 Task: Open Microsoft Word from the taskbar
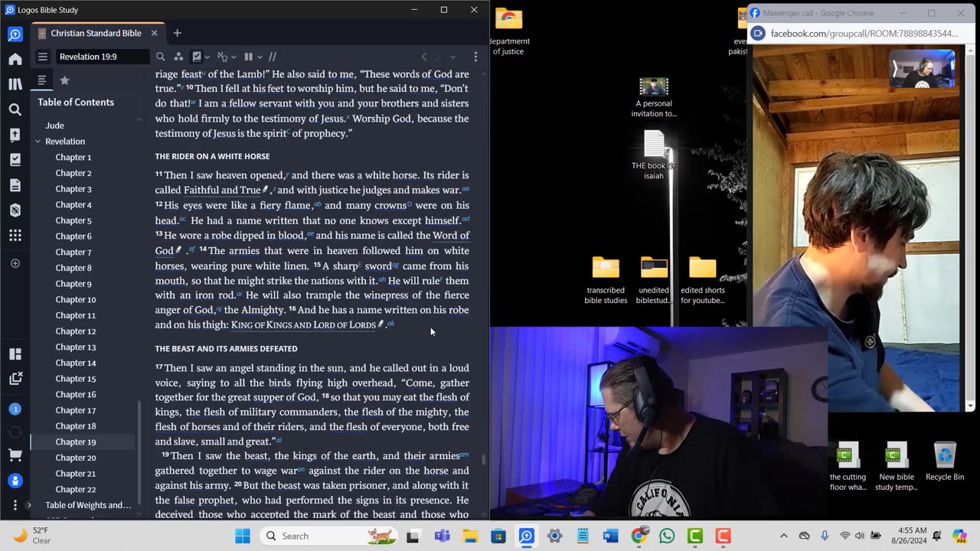click(610, 536)
